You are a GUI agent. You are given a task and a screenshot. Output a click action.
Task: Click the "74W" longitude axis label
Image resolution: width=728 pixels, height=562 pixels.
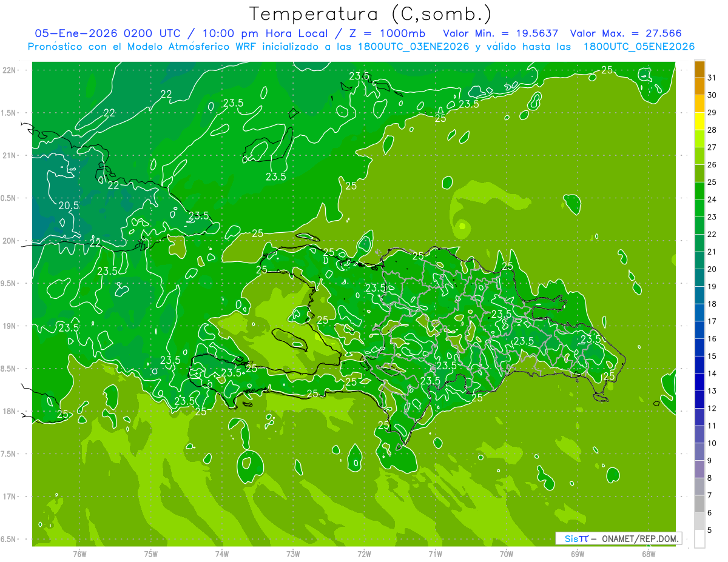222,554
